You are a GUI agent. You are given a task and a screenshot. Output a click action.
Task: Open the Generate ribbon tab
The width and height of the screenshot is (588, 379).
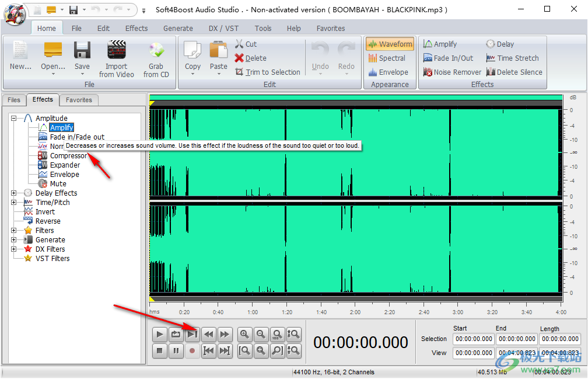tap(178, 28)
